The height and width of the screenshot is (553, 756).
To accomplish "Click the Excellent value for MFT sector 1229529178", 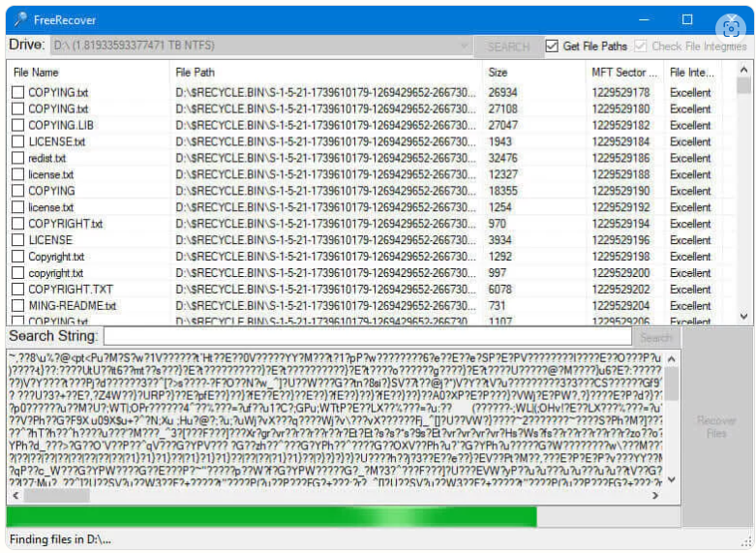I will (x=690, y=92).
